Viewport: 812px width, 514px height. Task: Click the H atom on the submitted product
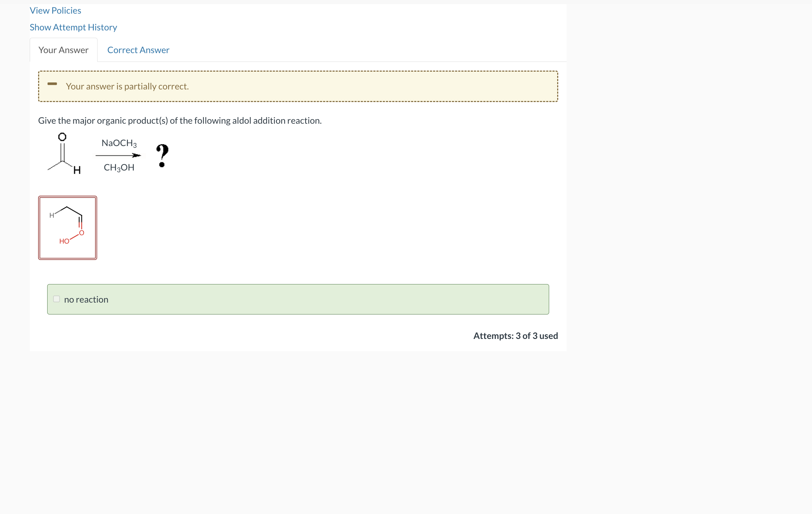pos(52,215)
